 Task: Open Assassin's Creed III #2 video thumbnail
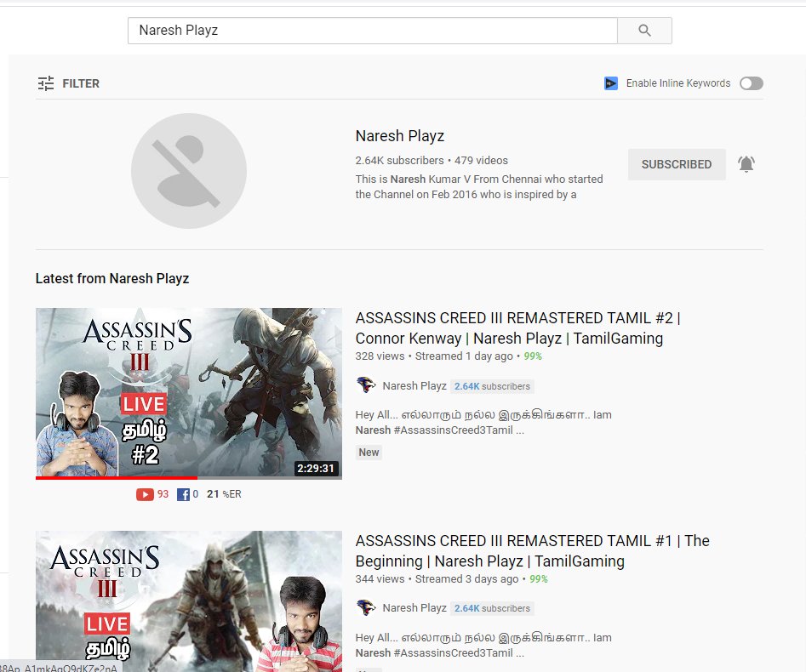(189, 394)
